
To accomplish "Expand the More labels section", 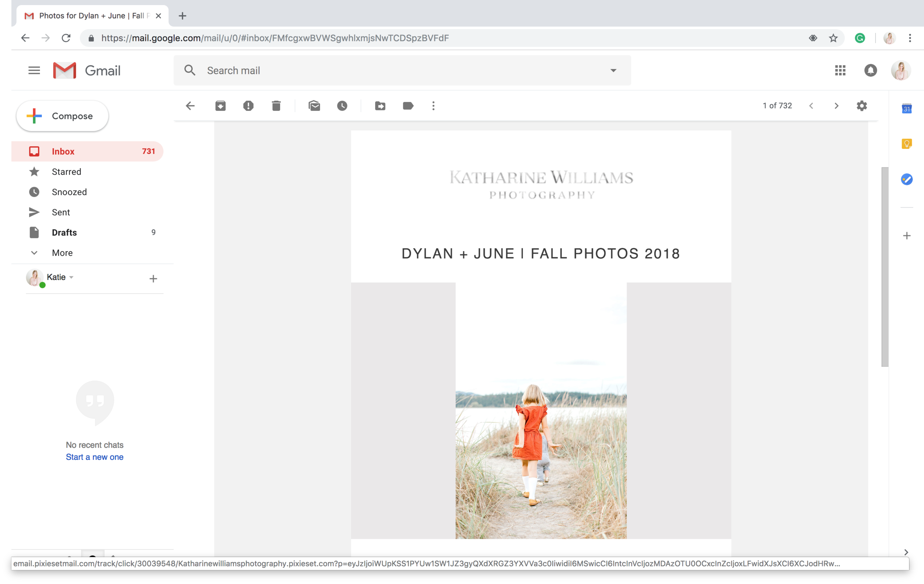I will coord(62,253).
